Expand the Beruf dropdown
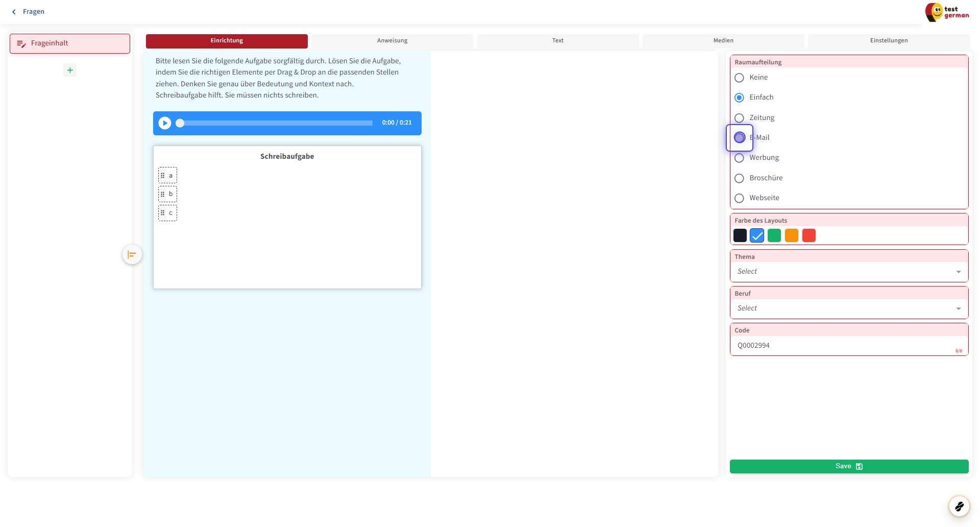This screenshot has height=527, width=980. pyautogui.click(x=848, y=308)
